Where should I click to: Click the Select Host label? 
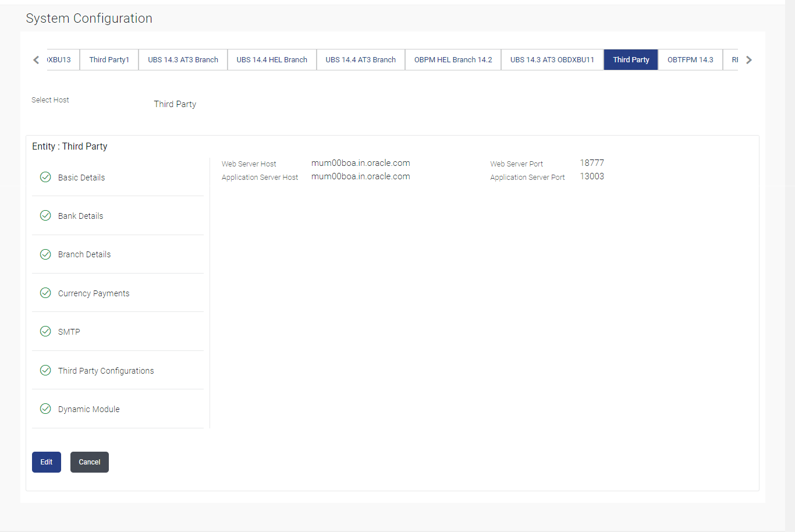[50, 100]
